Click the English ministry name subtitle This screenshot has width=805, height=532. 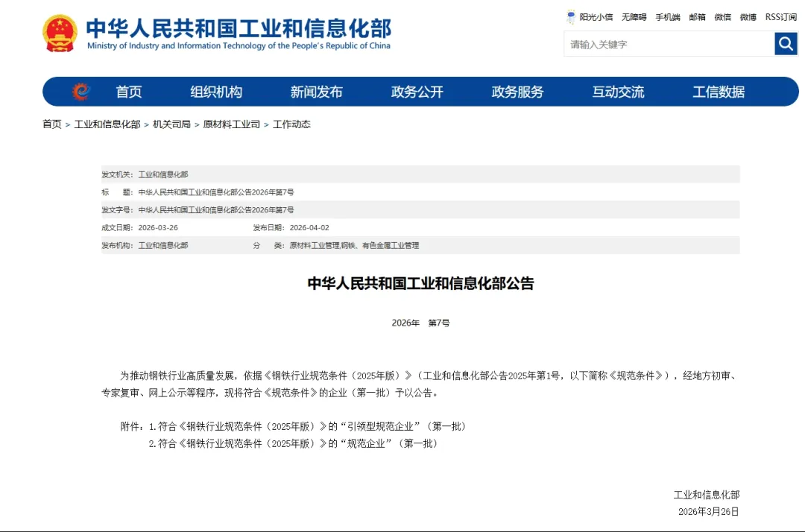(x=239, y=45)
